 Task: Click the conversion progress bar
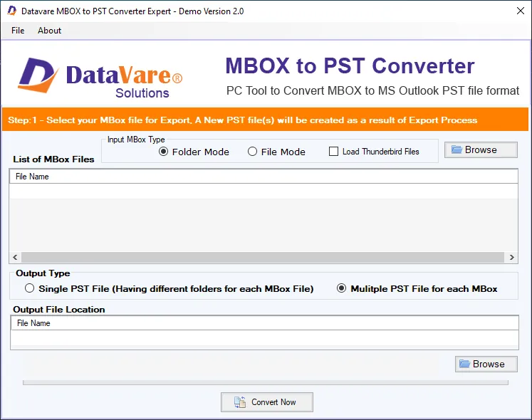pyautogui.click(x=266, y=383)
